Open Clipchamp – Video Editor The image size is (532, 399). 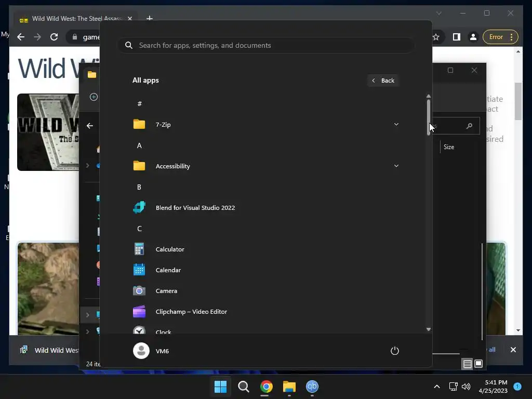click(265, 312)
